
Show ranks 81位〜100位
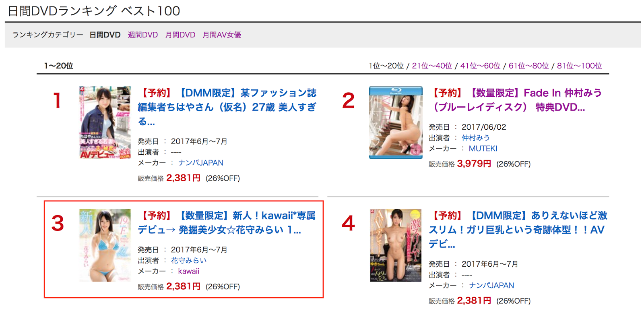coord(579,66)
